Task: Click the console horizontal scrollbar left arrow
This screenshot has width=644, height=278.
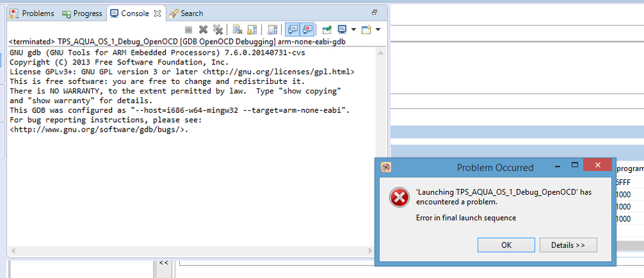Action: click(13, 250)
